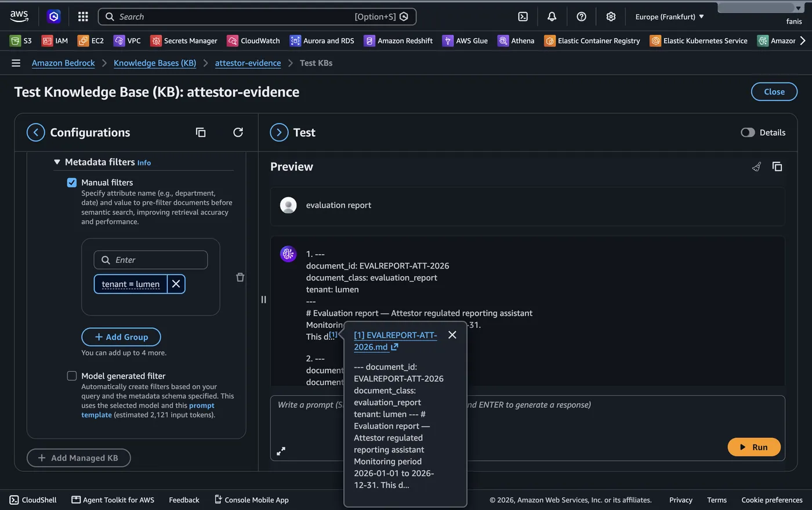
Task: Open the EVALREPORT source external link icon
Action: [x=394, y=347]
